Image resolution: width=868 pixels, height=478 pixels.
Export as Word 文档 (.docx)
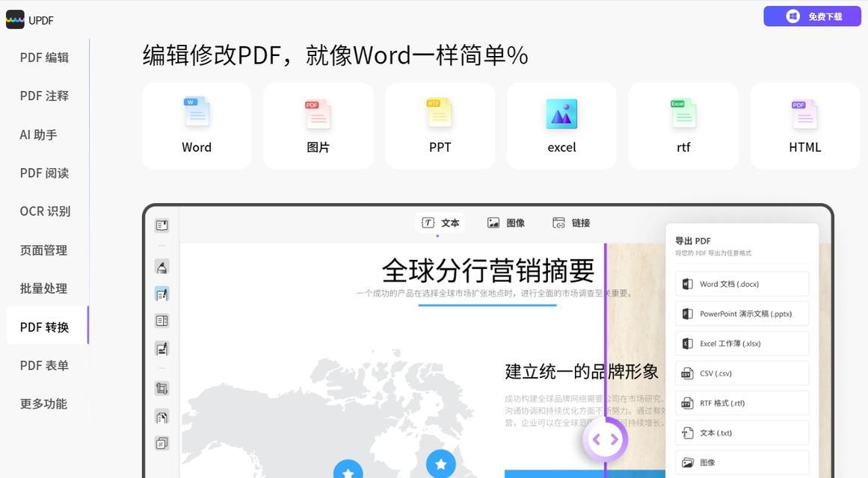(742, 284)
